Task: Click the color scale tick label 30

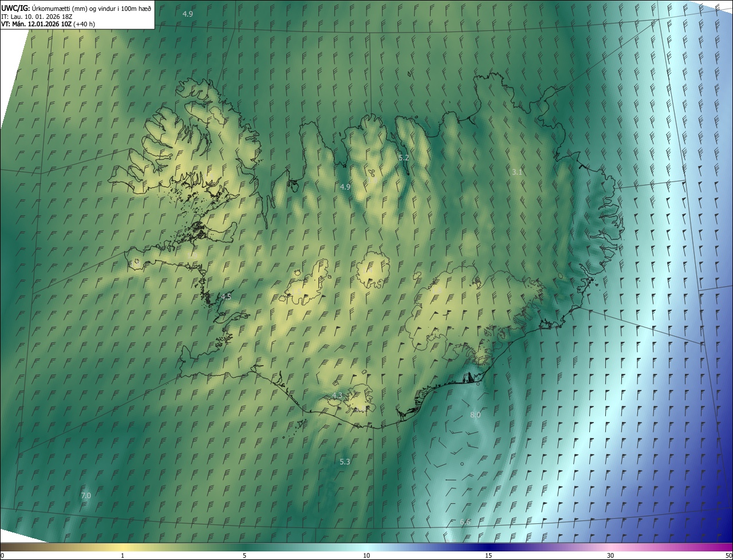Action: (610, 555)
